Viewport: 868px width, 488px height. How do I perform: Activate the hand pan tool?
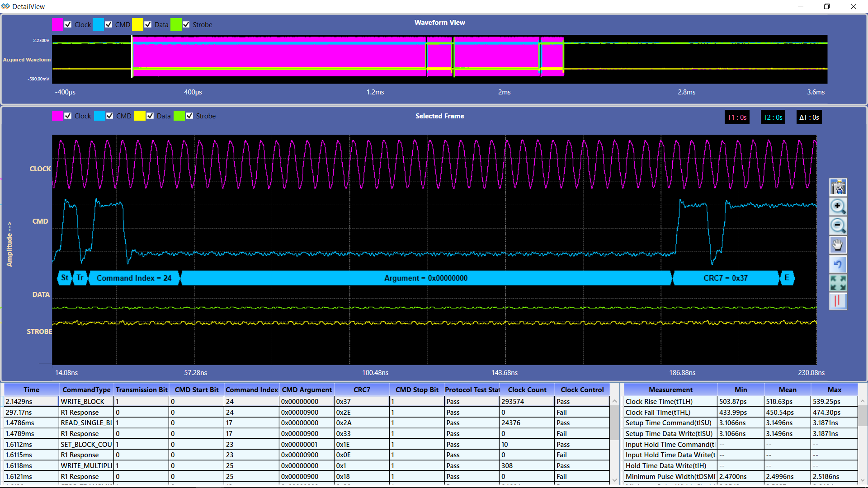838,245
